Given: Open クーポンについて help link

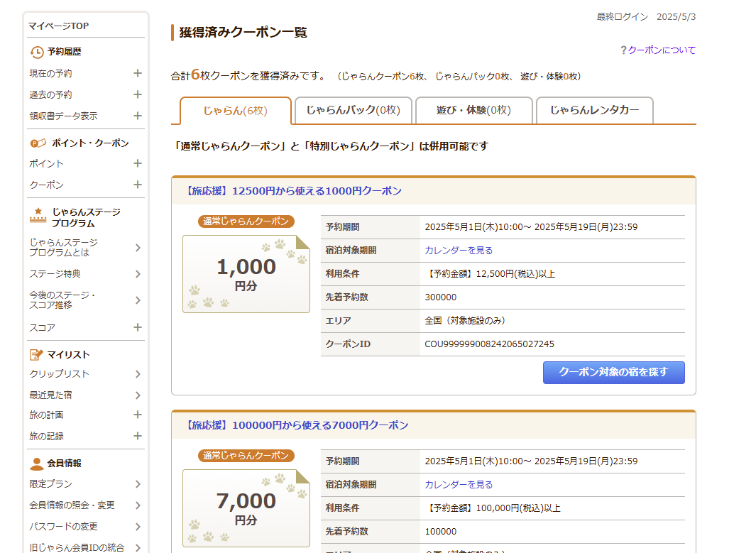Looking at the screenshot, I should pos(662,50).
